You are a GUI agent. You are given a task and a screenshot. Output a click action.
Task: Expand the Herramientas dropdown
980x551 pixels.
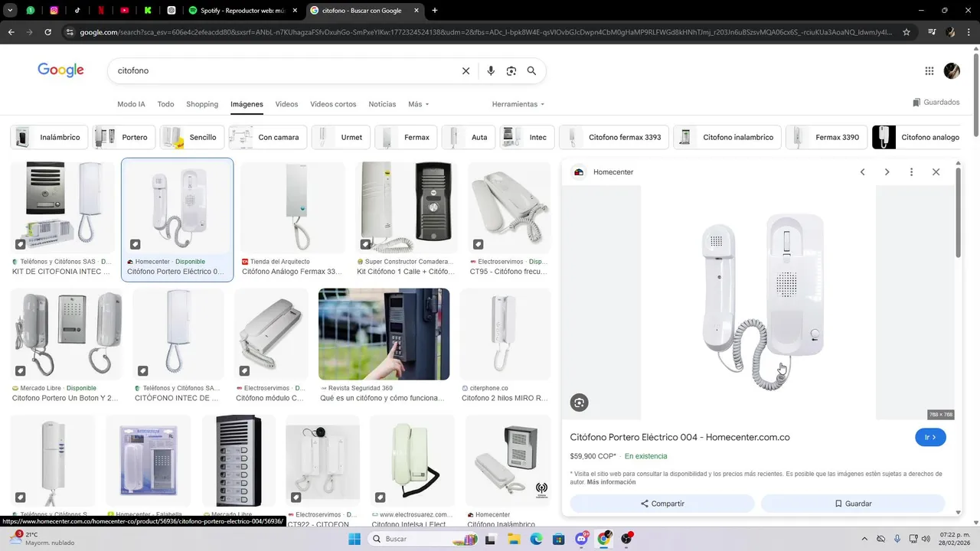pyautogui.click(x=518, y=104)
